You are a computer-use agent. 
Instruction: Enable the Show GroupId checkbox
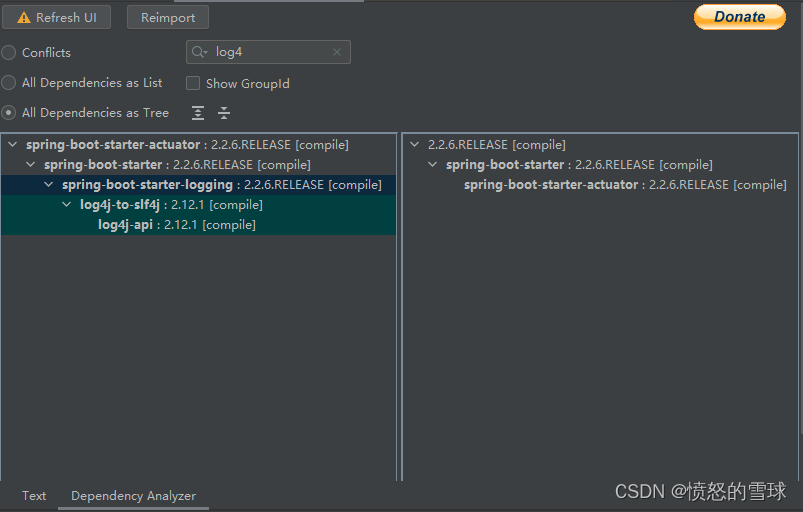(193, 83)
